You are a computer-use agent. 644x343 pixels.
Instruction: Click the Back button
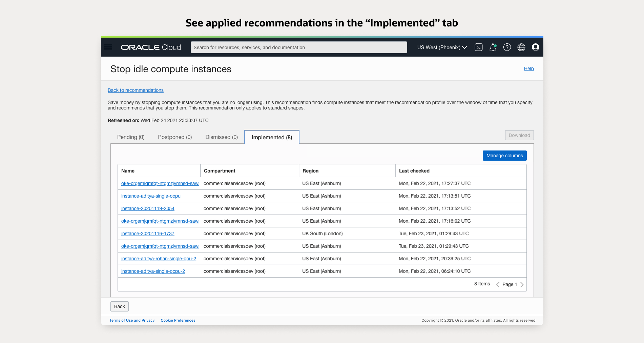click(x=119, y=306)
